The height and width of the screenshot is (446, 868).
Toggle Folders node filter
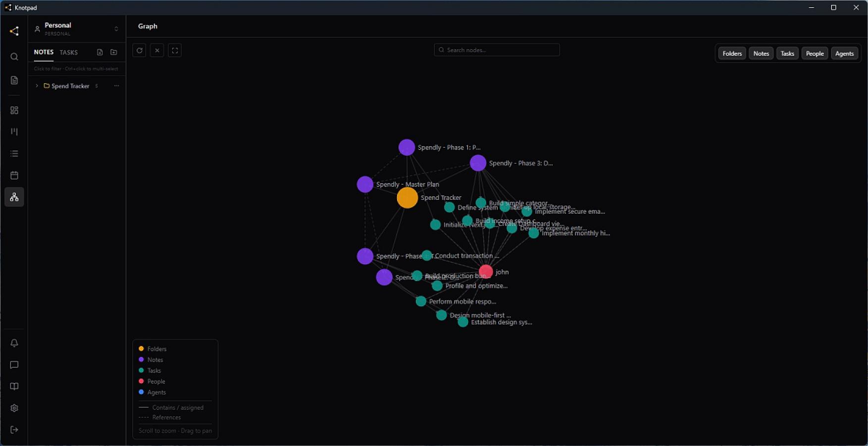(732, 54)
